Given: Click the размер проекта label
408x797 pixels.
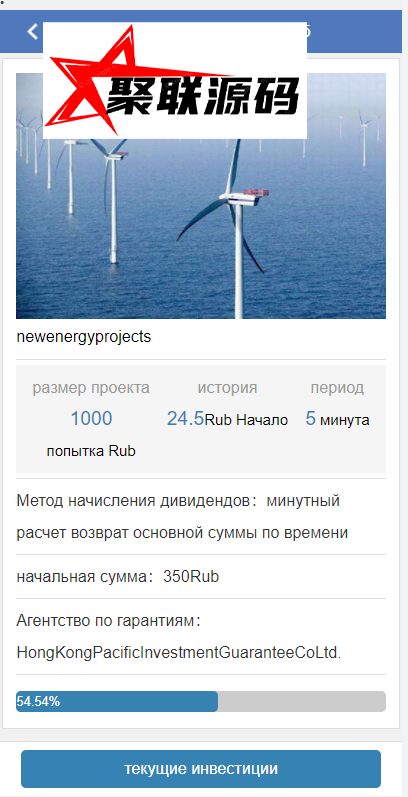Looking at the screenshot, I should coord(91,388).
